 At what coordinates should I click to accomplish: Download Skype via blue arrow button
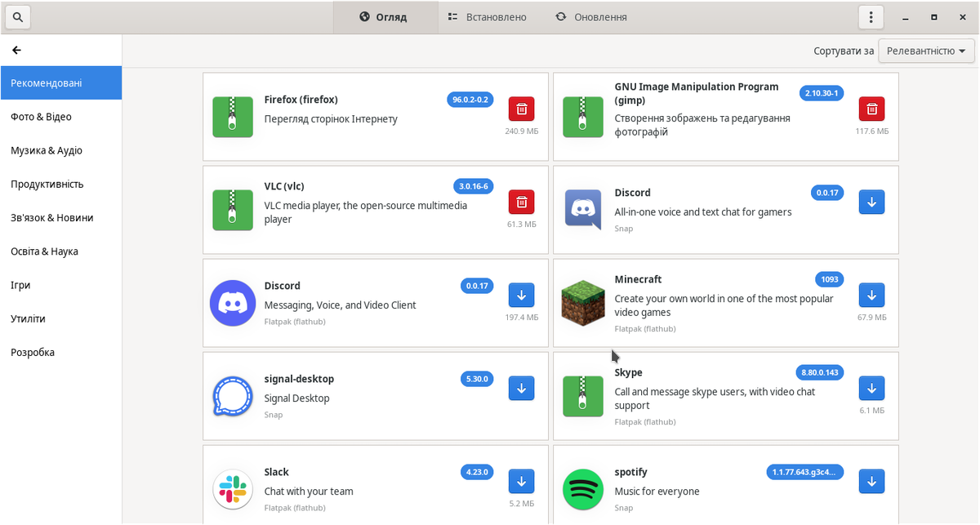pos(871,388)
